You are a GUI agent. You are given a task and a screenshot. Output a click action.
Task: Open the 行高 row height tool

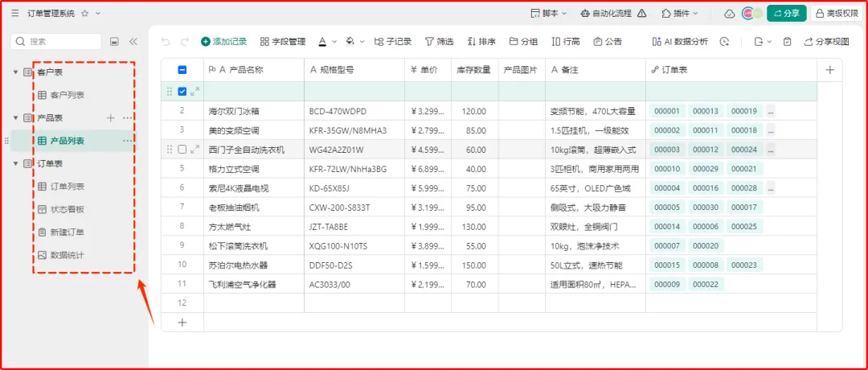pos(566,42)
